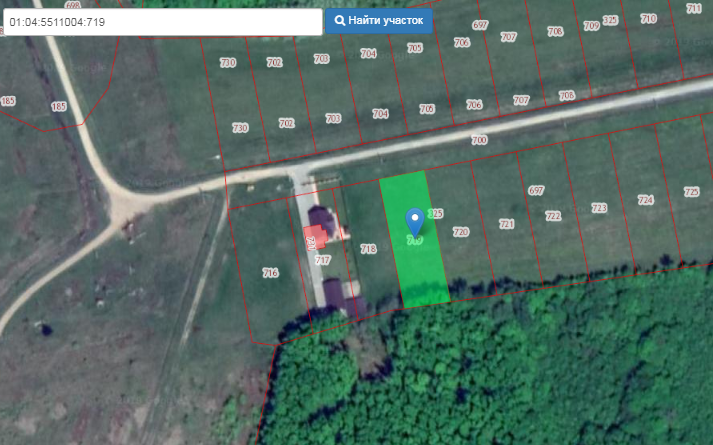Select parcel labeled 709
This screenshot has width=713, height=445.
(x=591, y=25)
